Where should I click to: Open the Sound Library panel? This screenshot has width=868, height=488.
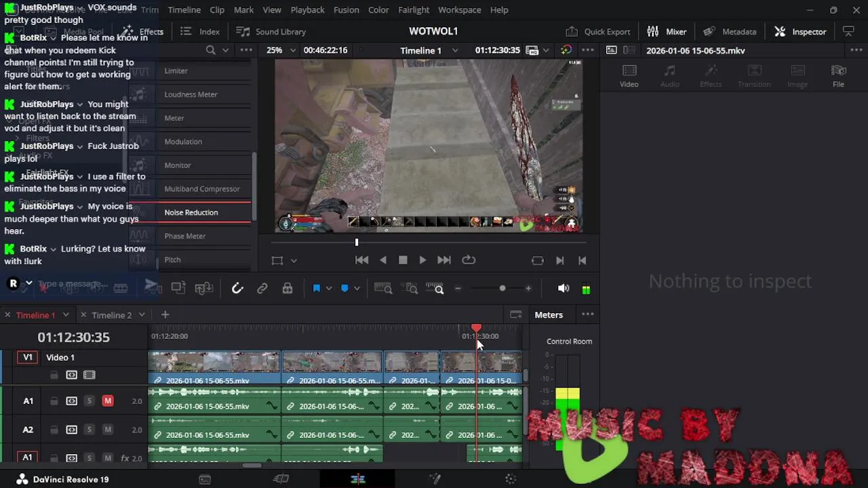tap(271, 31)
